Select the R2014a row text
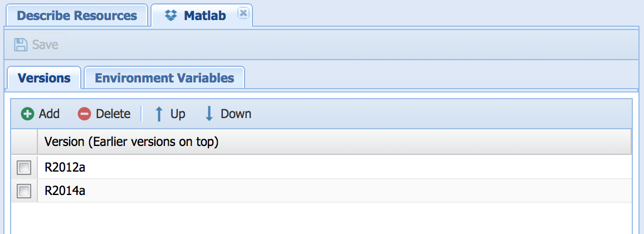 (64, 191)
